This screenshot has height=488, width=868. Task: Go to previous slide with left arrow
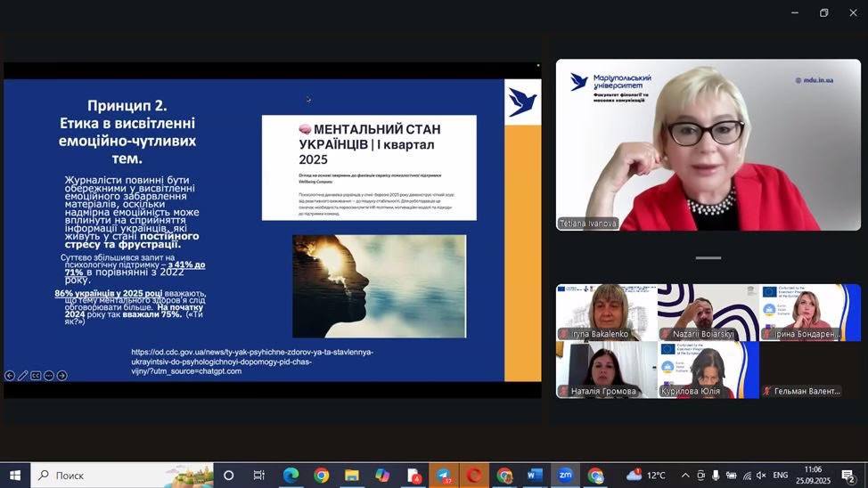[10, 376]
